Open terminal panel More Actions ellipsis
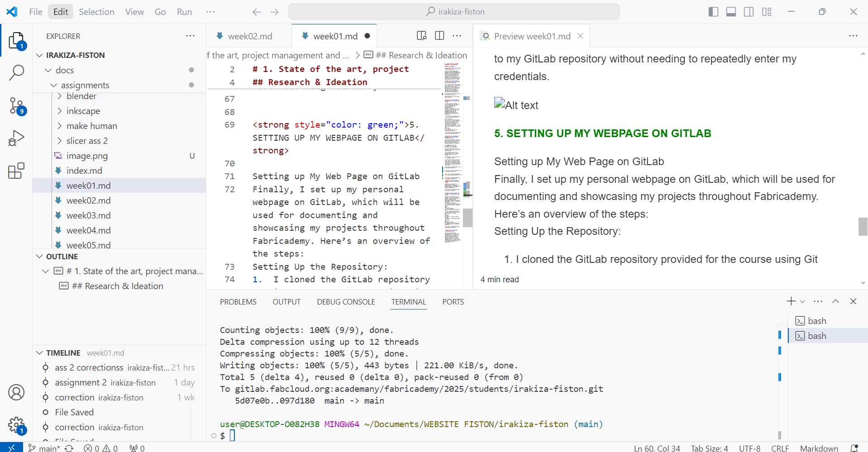Viewport: 868px width, 452px height. [x=818, y=301]
